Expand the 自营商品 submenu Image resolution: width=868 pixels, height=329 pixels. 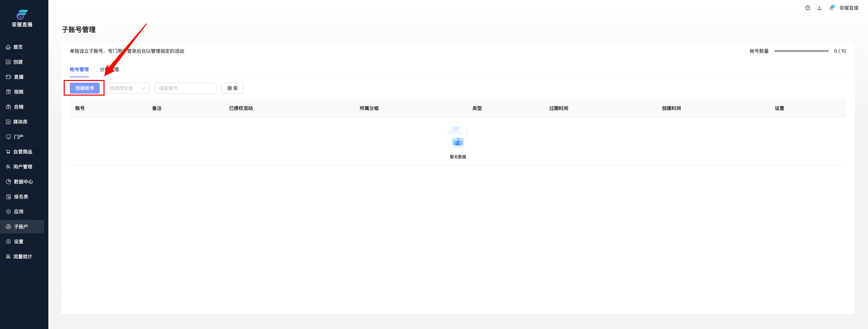click(36, 152)
